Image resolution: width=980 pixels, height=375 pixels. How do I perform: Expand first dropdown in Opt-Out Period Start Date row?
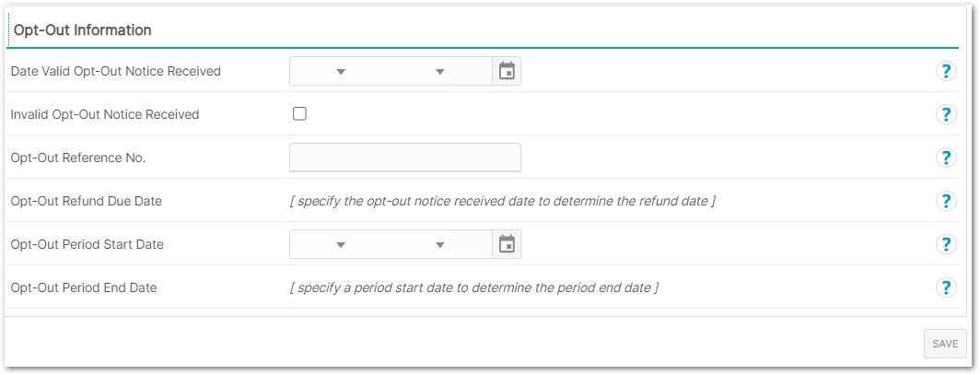click(x=341, y=245)
